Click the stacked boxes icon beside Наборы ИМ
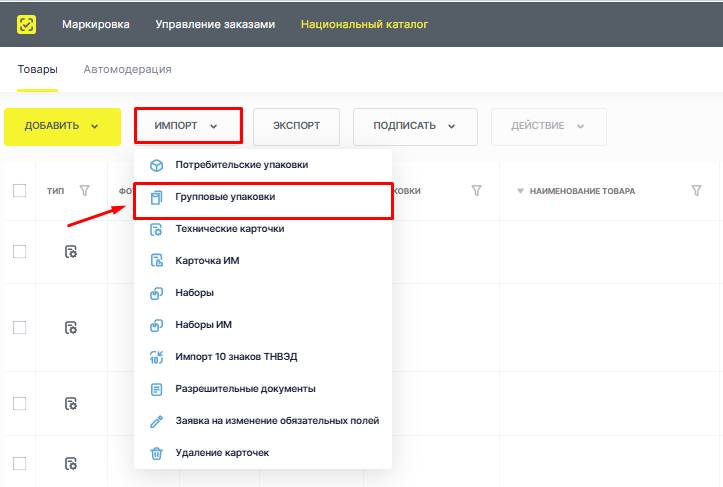 coord(157,325)
